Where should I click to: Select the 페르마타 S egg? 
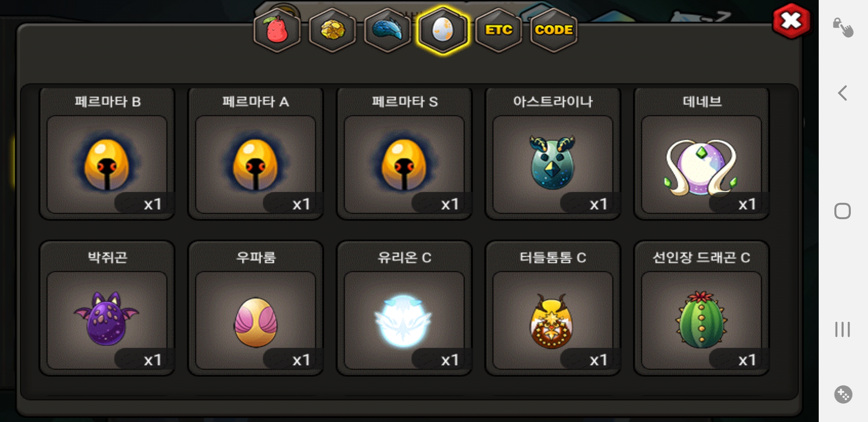click(404, 154)
